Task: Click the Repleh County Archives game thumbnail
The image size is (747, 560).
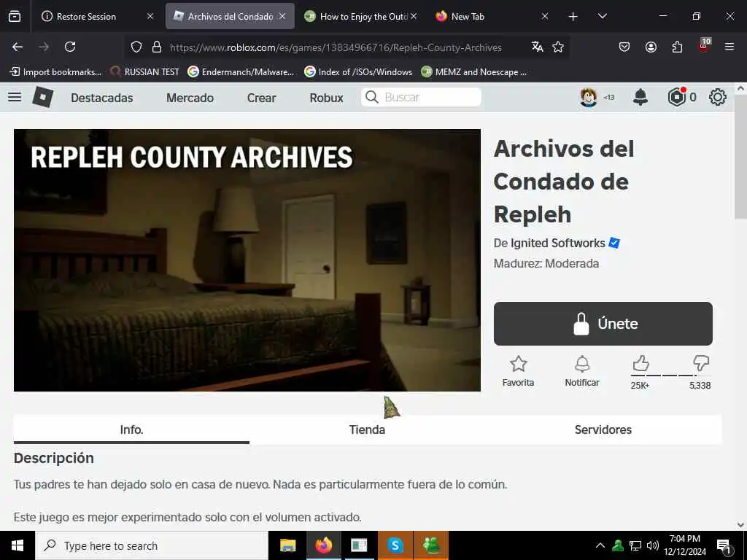Action: pos(247,260)
